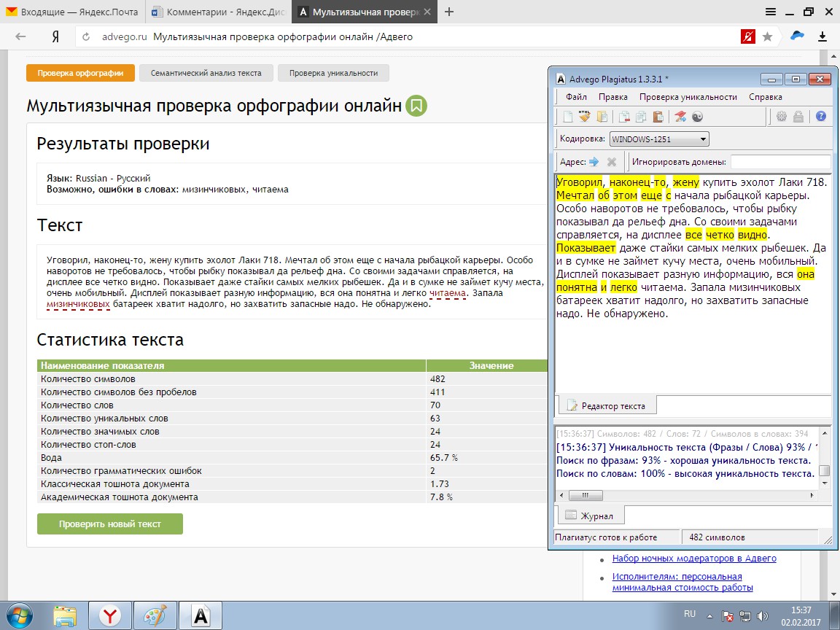Viewport: 840px width, 630px height.
Task: Click the bookmark star in address bar
Action: coord(767,36)
